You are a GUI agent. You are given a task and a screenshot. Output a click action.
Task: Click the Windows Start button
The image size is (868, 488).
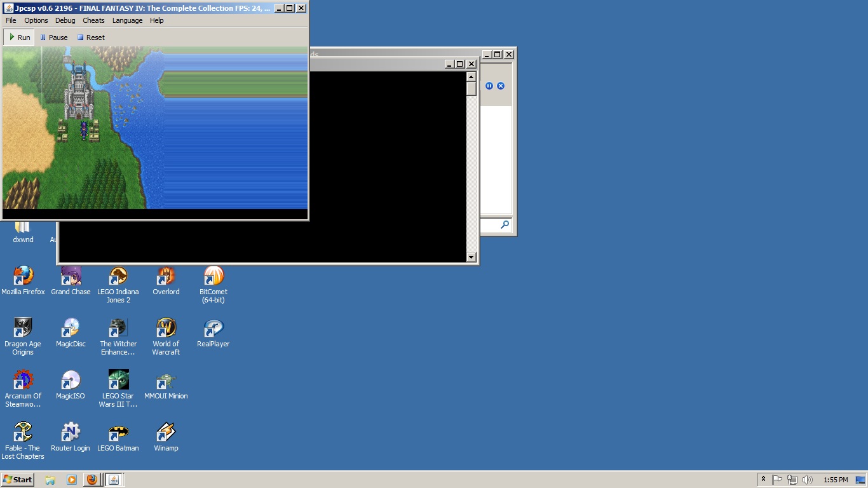18,480
